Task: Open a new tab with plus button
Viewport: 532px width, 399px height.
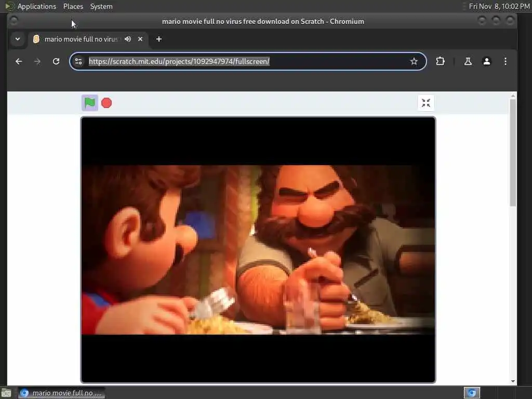Action: click(159, 39)
